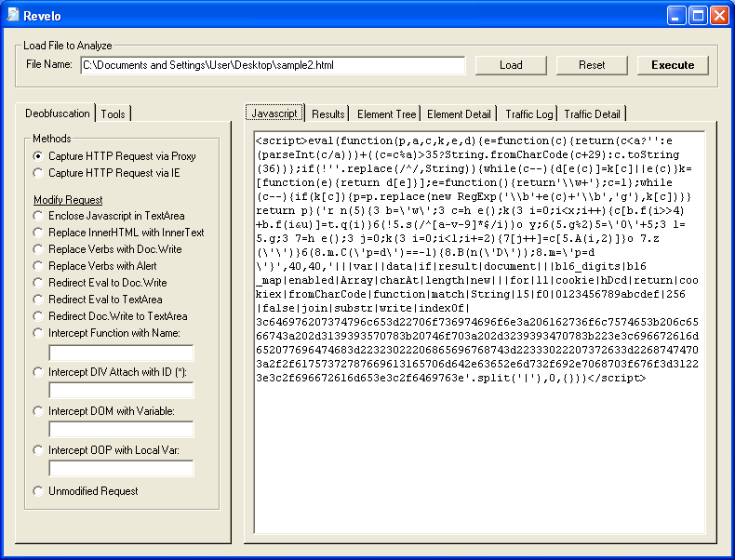The width and height of the screenshot is (735, 560).
Task: Open the Traffic Log tab
Action: [x=528, y=114]
